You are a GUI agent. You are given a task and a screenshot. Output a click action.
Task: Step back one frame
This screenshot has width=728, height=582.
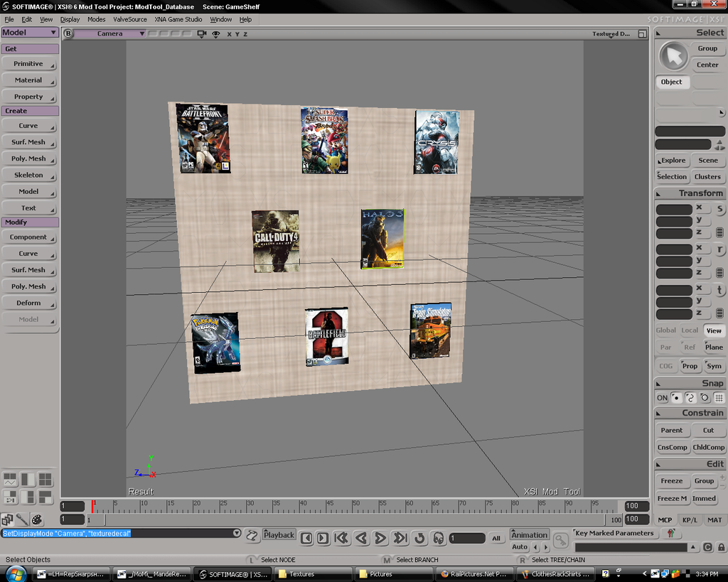306,539
